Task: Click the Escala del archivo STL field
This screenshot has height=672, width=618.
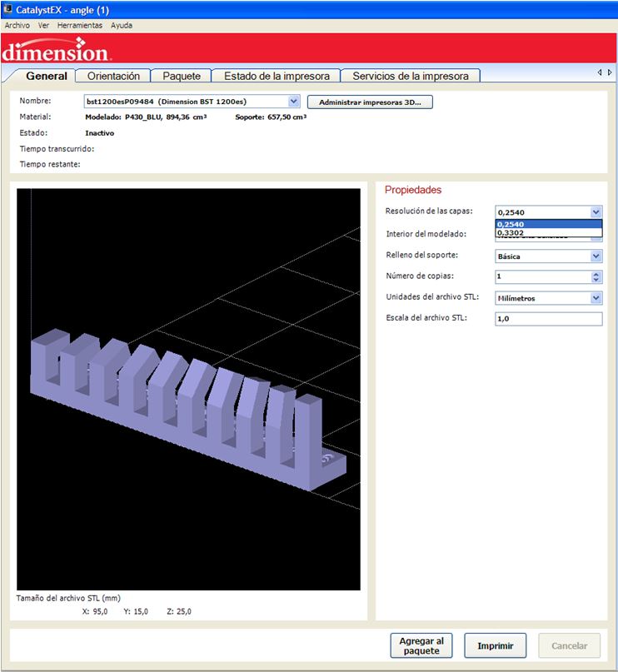Action: [549, 318]
